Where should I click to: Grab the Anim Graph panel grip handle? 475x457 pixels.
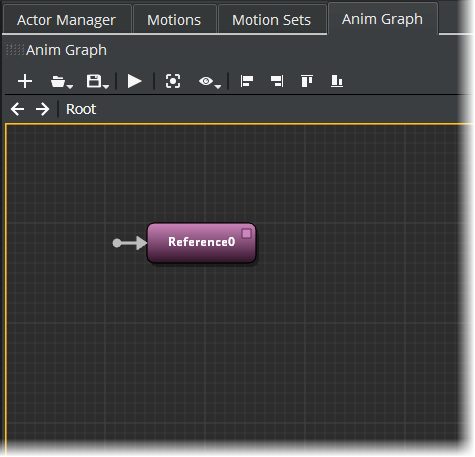pos(15,50)
